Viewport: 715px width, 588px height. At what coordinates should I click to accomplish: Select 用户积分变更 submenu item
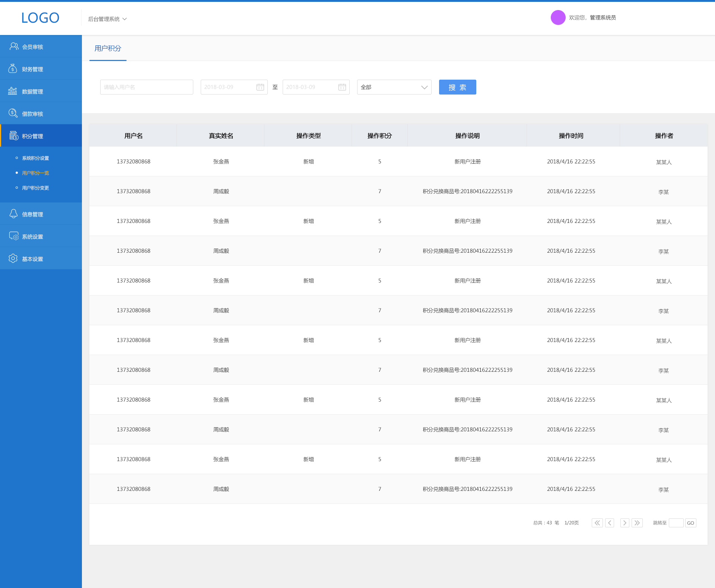[x=35, y=188]
